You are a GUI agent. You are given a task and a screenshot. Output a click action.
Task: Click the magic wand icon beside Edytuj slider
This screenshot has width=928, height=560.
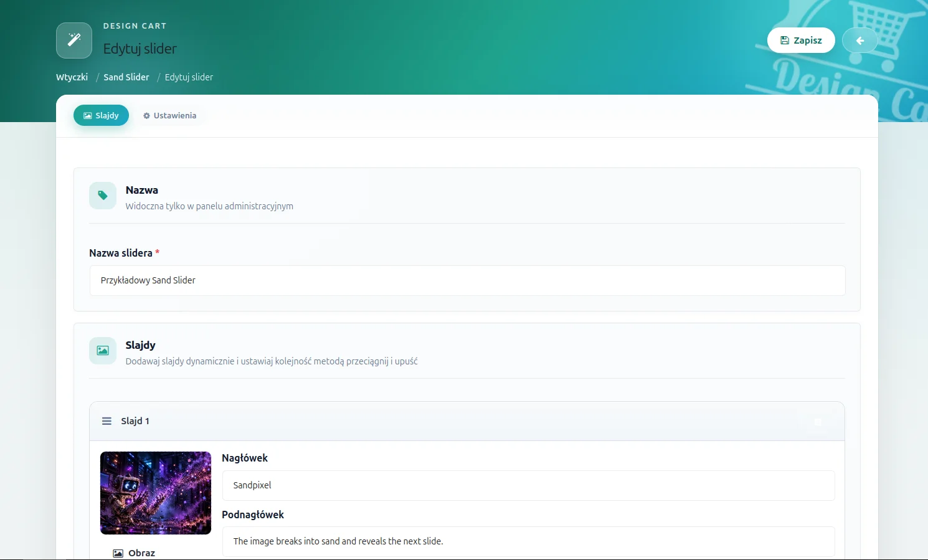[x=74, y=40]
